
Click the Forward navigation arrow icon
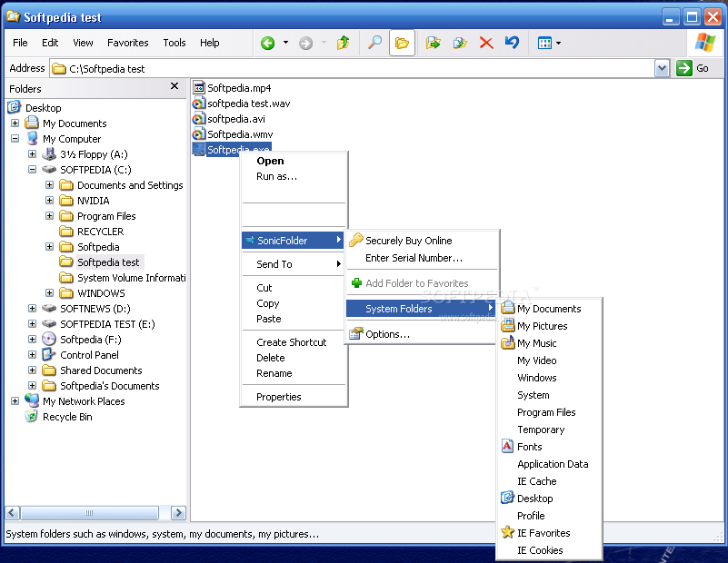305,43
